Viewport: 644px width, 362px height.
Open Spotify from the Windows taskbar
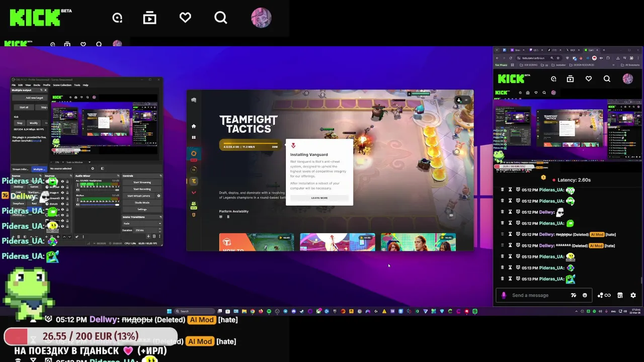[x=269, y=311]
